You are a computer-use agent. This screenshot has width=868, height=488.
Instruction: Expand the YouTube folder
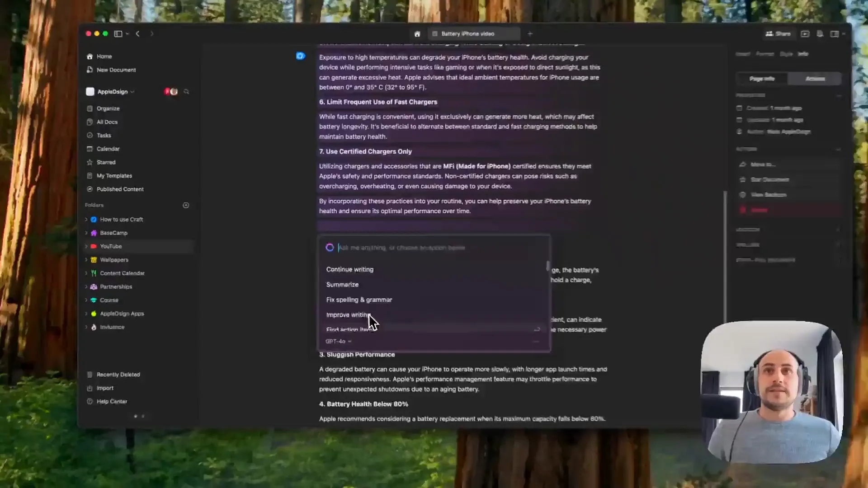coord(86,246)
